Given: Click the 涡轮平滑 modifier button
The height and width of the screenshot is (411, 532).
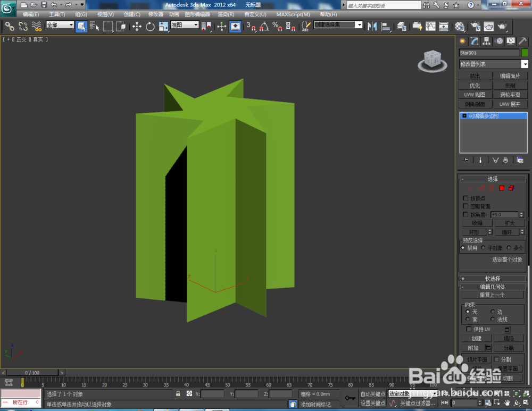Looking at the screenshot, I should (x=510, y=95).
